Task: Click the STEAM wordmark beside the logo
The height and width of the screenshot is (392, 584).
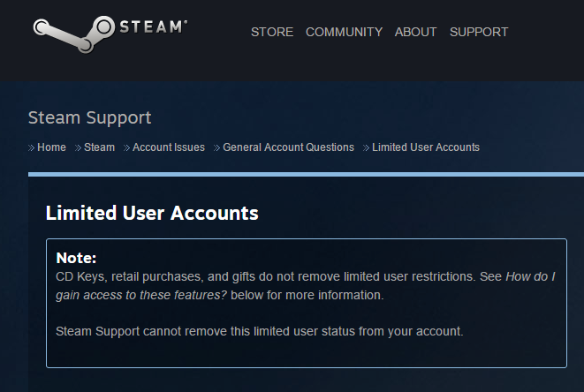Action: (x=154, y=26)
